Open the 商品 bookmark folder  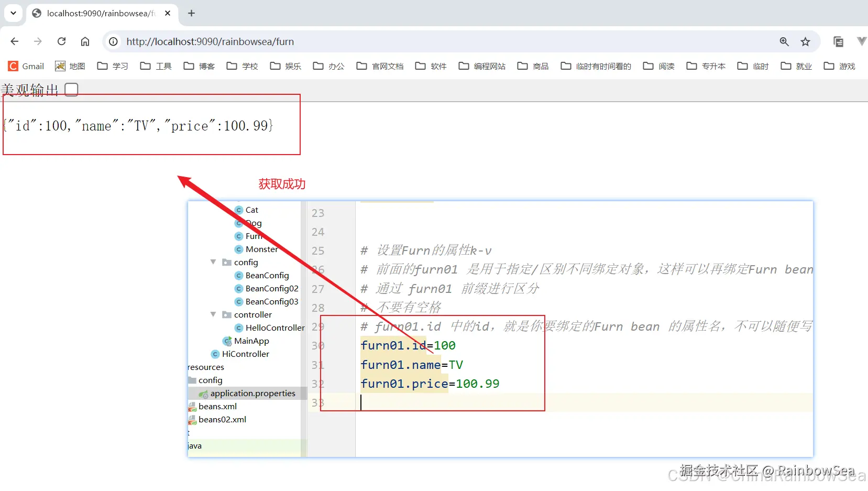533,66
